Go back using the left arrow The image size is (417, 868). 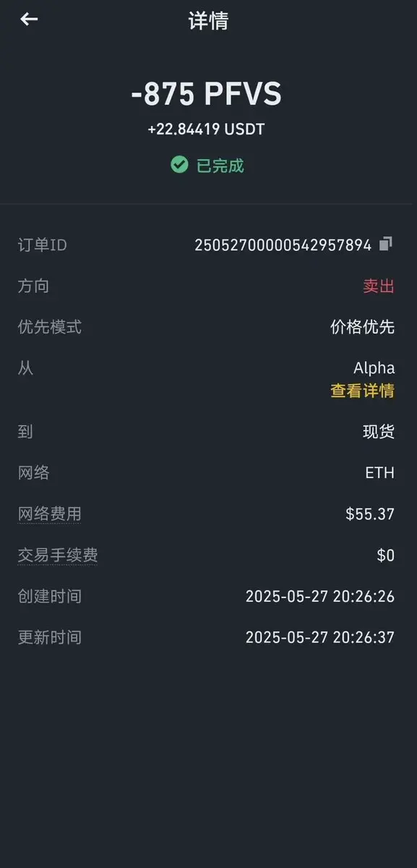29,20
